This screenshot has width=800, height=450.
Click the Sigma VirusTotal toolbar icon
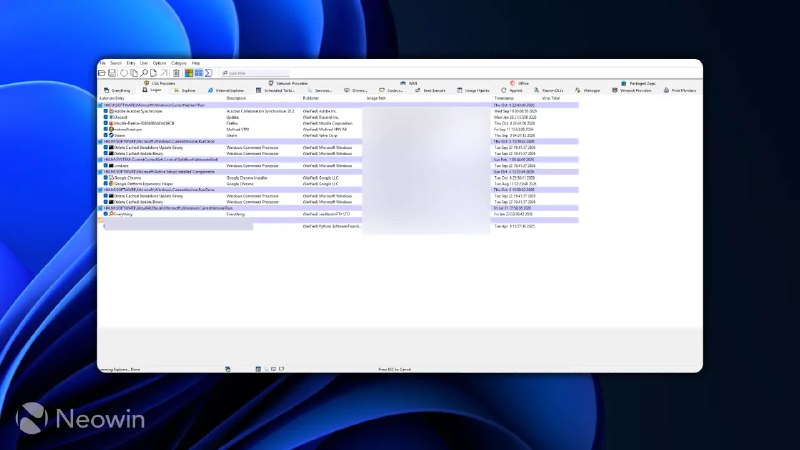click(209, 73)
